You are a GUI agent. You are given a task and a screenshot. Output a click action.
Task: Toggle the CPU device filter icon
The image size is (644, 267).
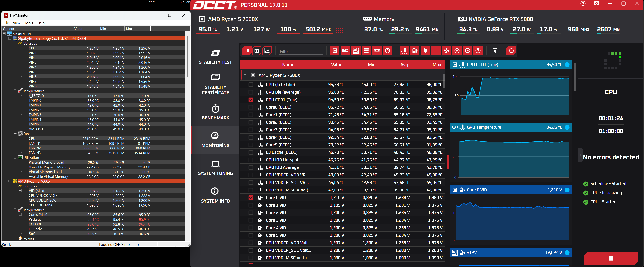(x=335, y=51)
